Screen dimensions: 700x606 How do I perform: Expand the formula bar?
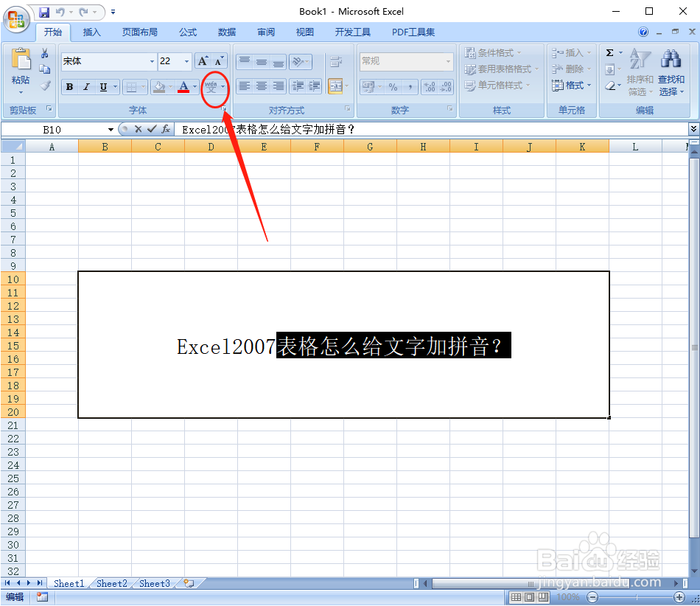693,129
